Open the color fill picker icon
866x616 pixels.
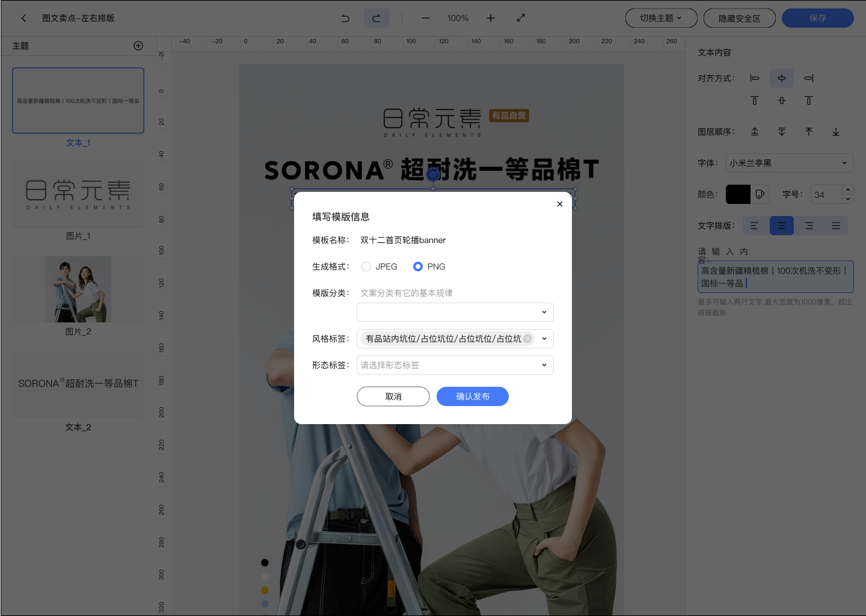[760, 194]
